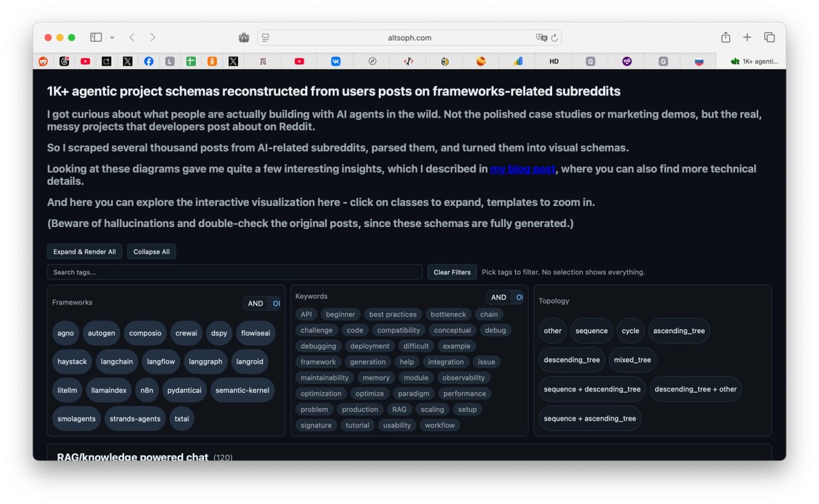Click the translate icon in address bar

point(541,38)
